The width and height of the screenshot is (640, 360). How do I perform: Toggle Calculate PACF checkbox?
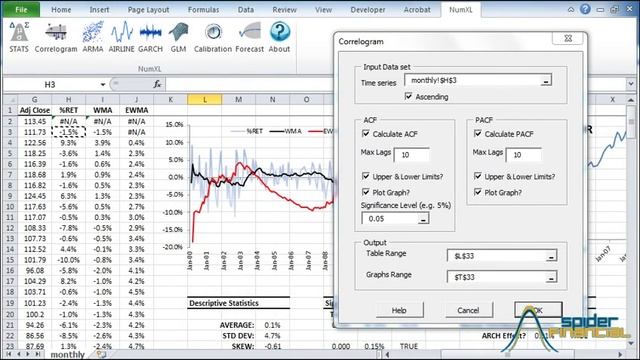tap(478, 133)
